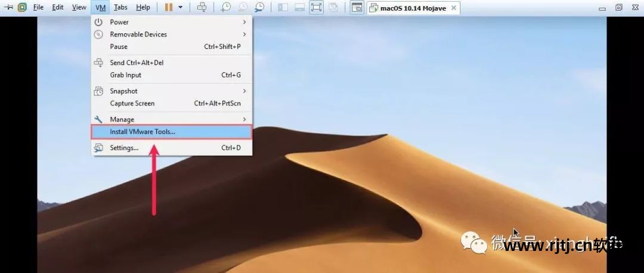The image size is (644, 273).
Task: Click revert to snapshot toolbar icon
Action: tap(242, 7)
